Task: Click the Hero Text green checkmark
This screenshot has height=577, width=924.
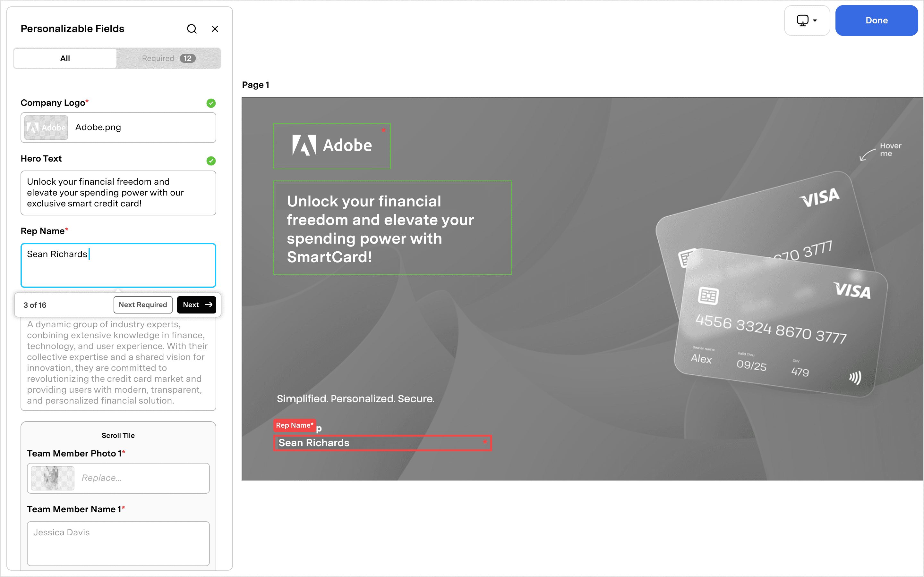Action: click(211, 161)
